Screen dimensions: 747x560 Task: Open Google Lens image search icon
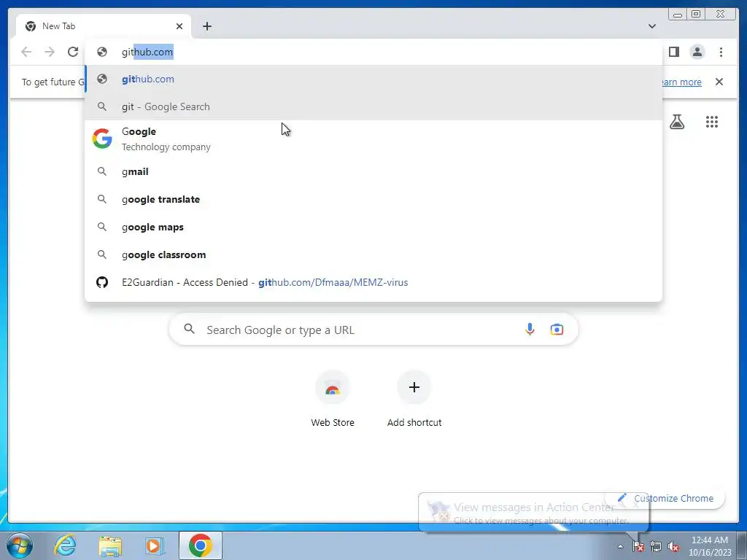click(557, 329)
